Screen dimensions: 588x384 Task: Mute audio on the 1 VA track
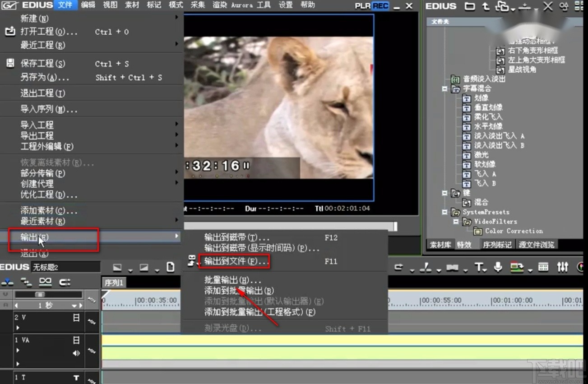coord(76,353)
